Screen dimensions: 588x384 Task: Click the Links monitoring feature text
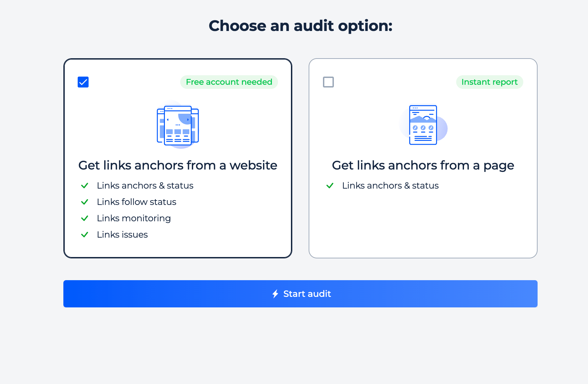[x=134, y=218]
